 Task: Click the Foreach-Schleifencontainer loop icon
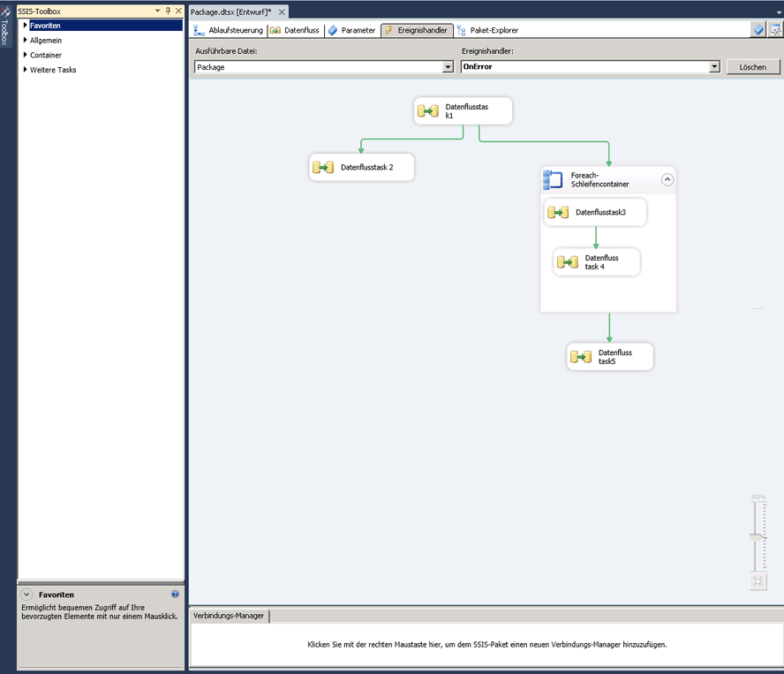(554, 180)
